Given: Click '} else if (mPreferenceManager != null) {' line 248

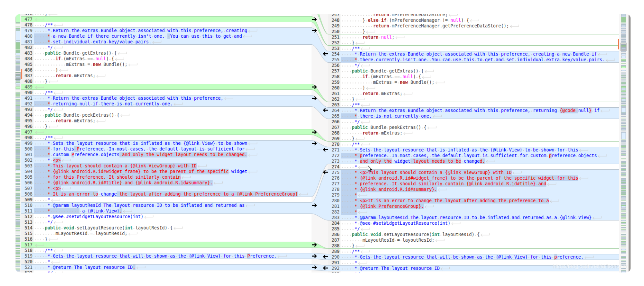Looking at the screenshot, I should 416,20.
